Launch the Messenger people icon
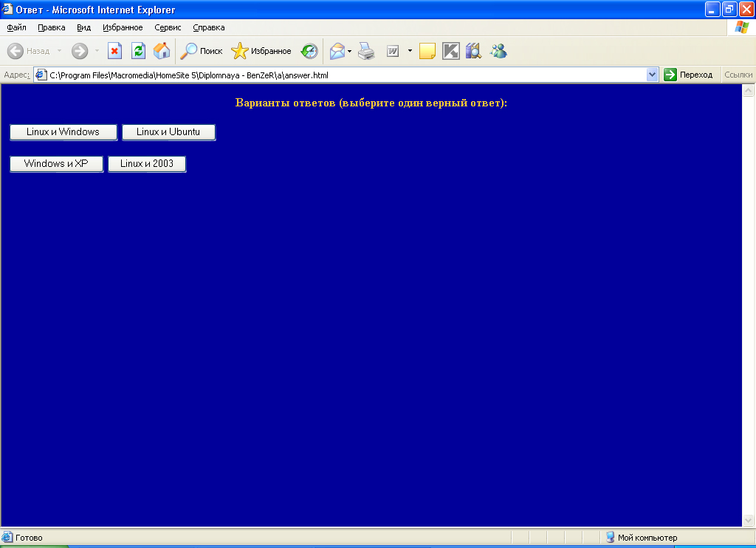This screenshot has width=756, height=548. point(498,51)
